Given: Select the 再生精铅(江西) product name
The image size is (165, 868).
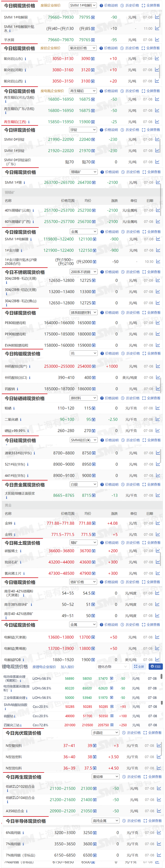Looking at the screenshot, I should tap(15, 122).
